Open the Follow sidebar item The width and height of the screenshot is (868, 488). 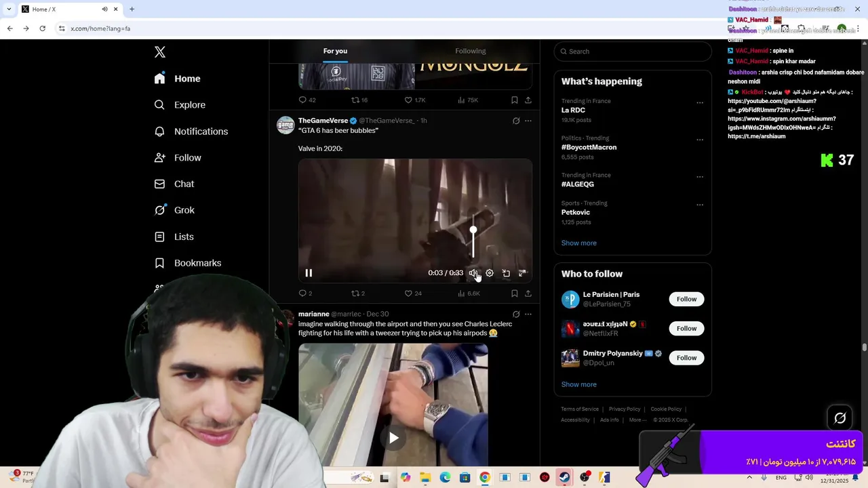pos(177,158)
